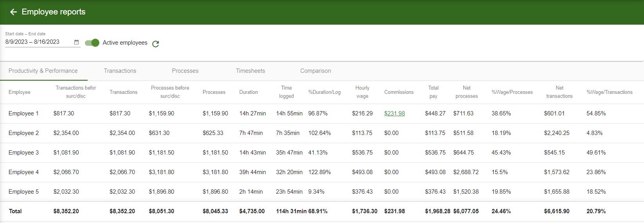This screenshot has height=223, width=644.
Task: Sort by the Duration column header
Action: [248, 92]
